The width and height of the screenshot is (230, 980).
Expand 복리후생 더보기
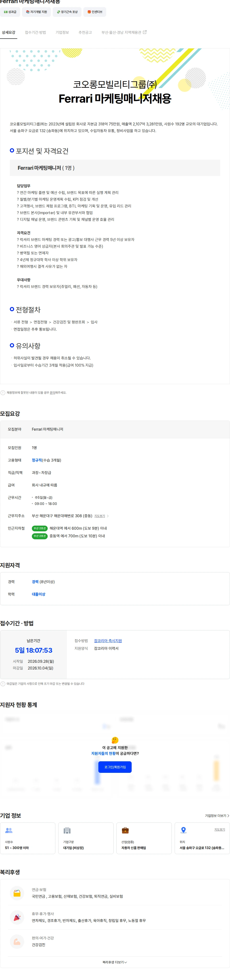(115, 962)
